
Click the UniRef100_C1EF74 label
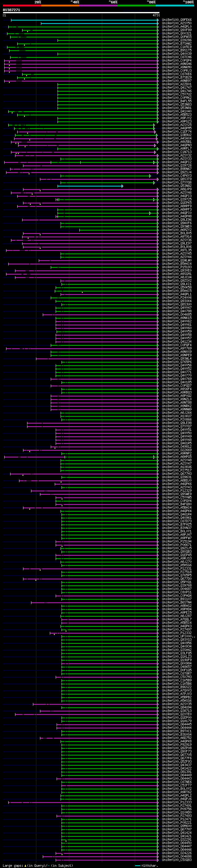(177, 132)
